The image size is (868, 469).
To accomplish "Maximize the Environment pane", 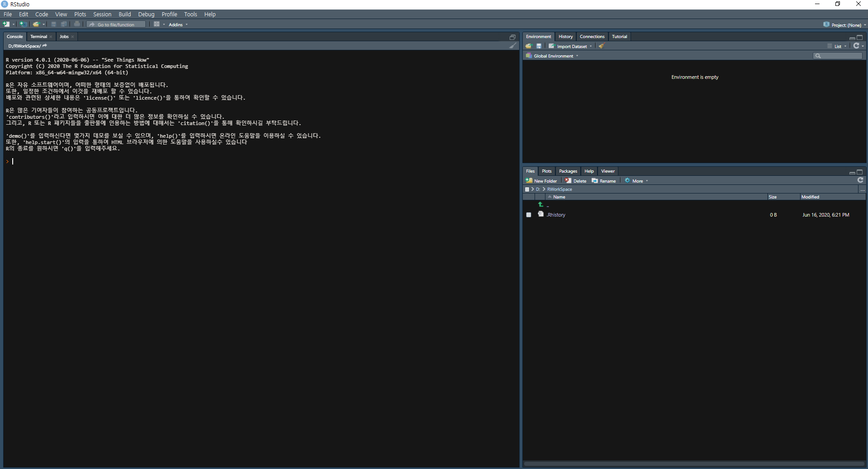I will pos(860,38).
